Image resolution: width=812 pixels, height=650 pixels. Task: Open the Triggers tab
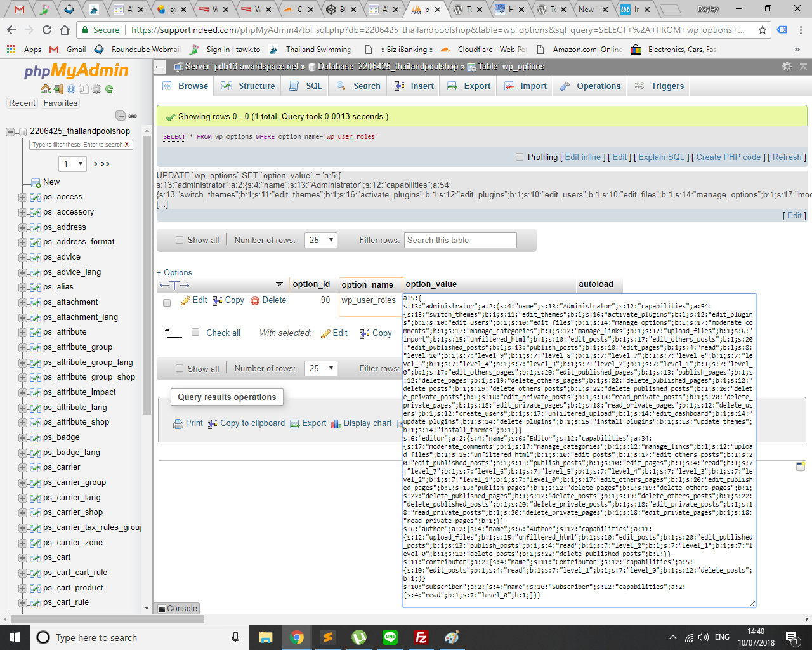click(659, 86)
